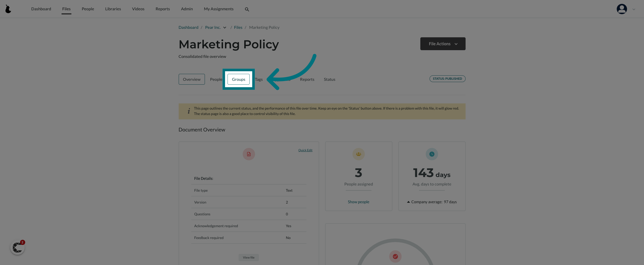Click the red document file icon
Viewport: 644px width, 265px height.
pyautogui.click(x=249, y=154)
